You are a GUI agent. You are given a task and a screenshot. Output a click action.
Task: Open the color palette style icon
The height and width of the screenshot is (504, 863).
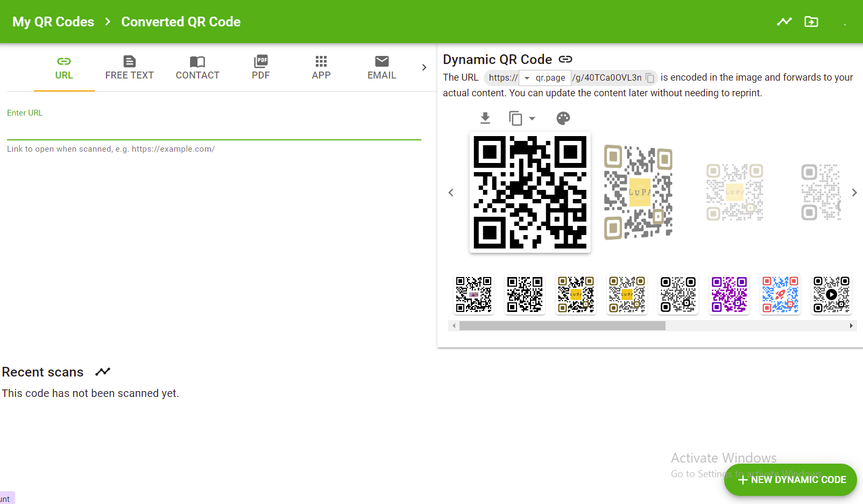coord(563,118)
